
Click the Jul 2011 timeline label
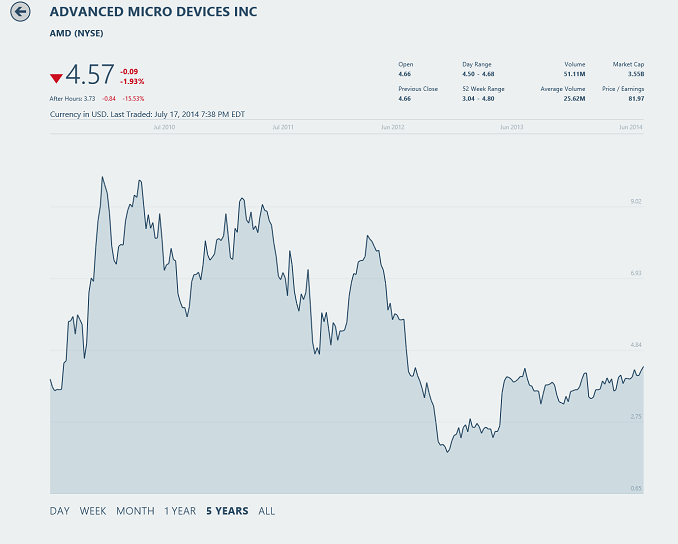[283, 127]
